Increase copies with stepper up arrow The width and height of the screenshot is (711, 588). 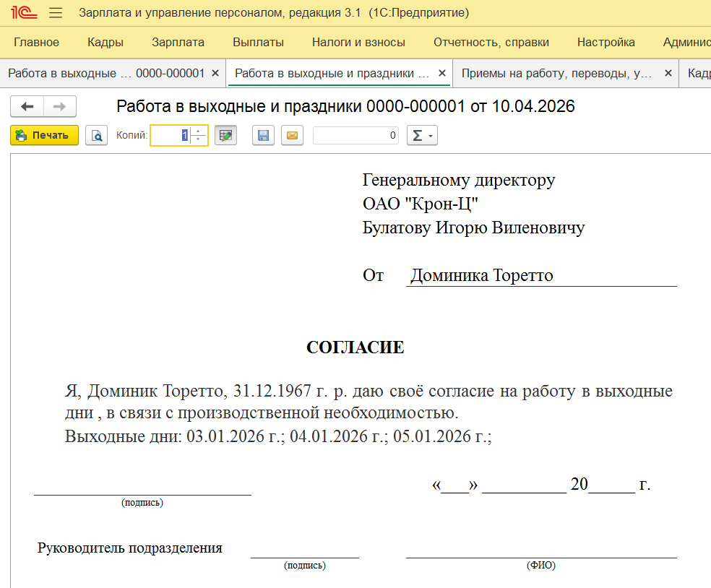click(x=198, y=131)
